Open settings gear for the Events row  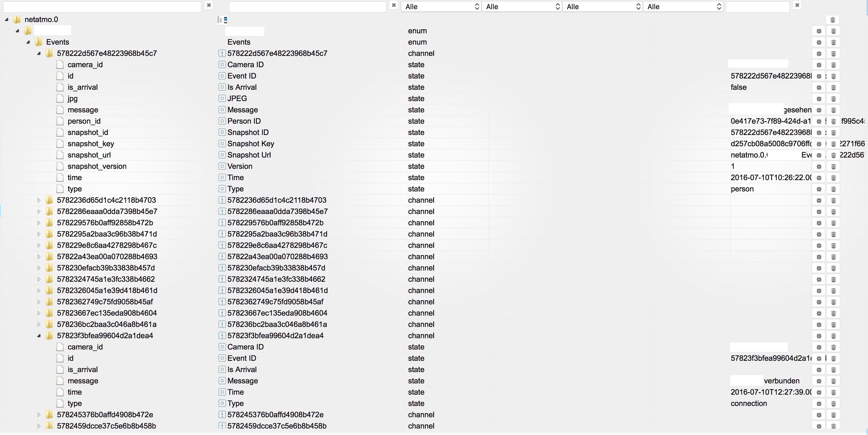tap(819, 42)
